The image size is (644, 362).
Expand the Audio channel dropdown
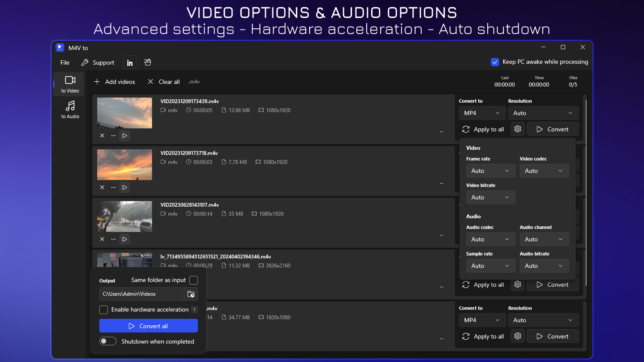pos(544,239)
